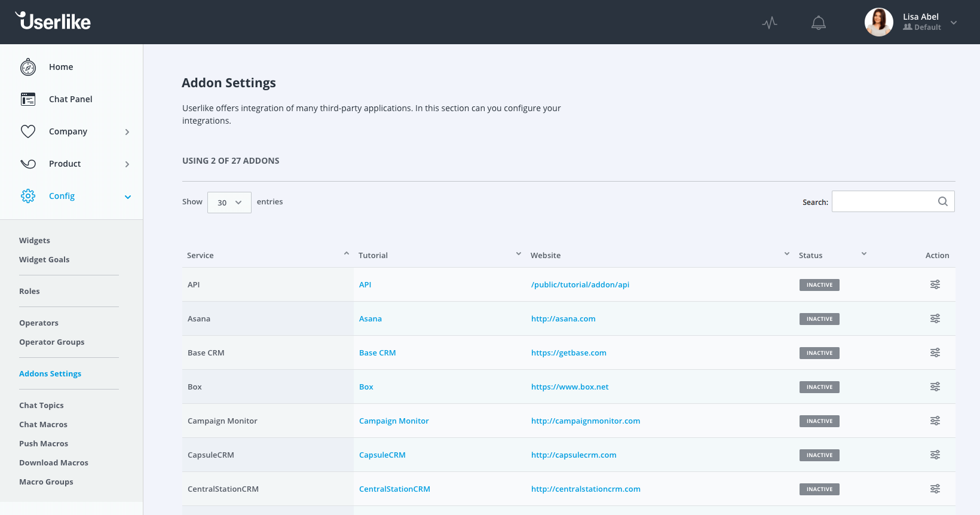This screenshot has height=515, width=980.
Task: Open https://www.box.net link
Action: pyautogui.click(x=570, y=387)
